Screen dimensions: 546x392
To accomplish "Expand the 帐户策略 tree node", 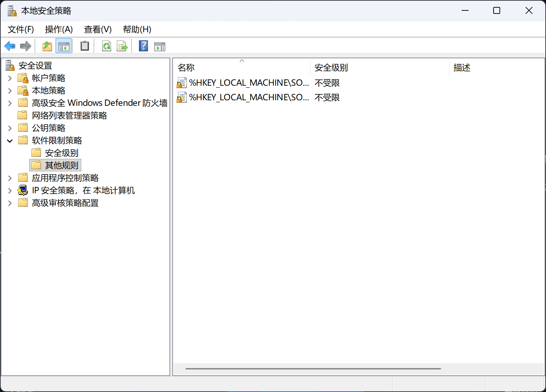I will [10, 78].
